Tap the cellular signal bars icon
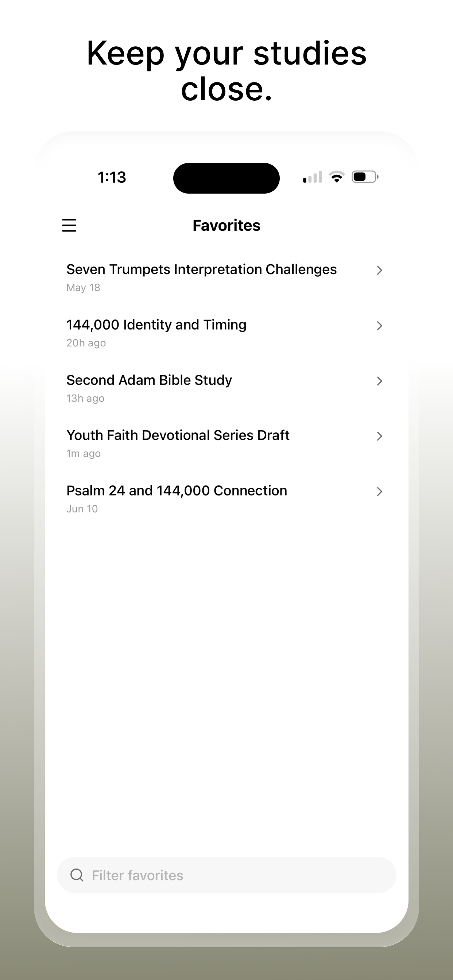 pyautogui.click(x=313, y=177)
